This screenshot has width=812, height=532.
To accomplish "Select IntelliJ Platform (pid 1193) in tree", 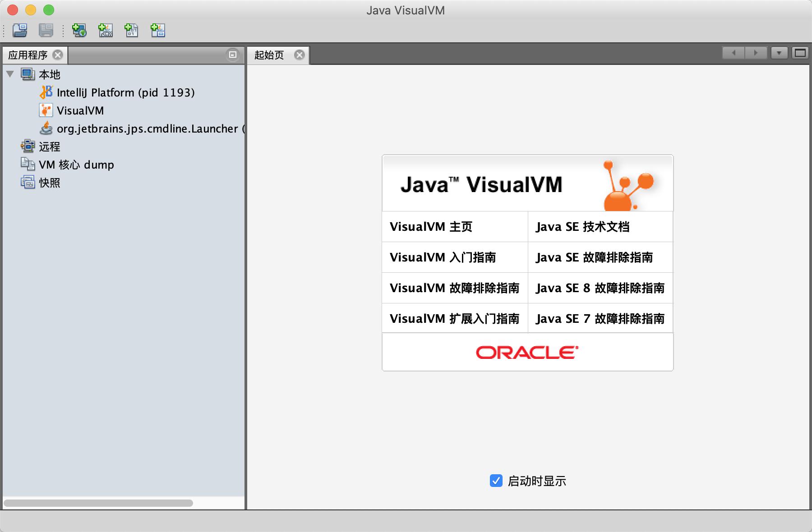I will tap(126, 92).
